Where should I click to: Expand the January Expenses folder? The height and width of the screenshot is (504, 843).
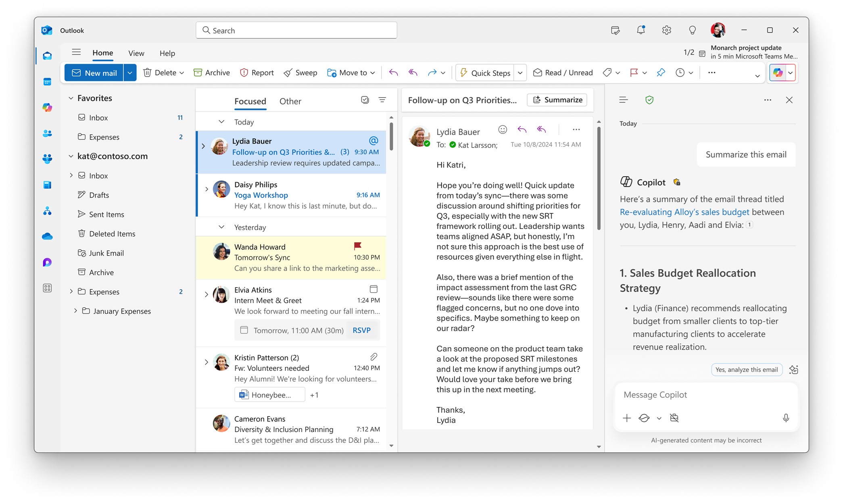click(x=75, y=311)
